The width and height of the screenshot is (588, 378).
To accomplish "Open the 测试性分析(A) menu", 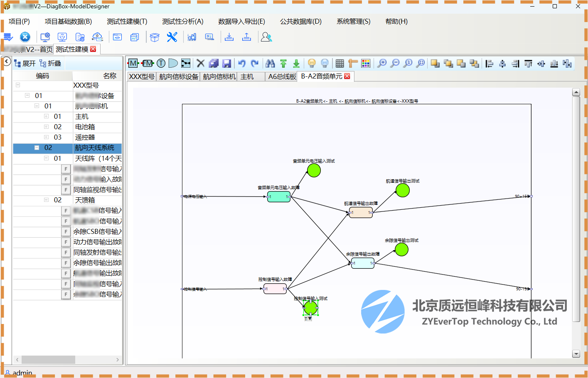I will pos(182,21).
